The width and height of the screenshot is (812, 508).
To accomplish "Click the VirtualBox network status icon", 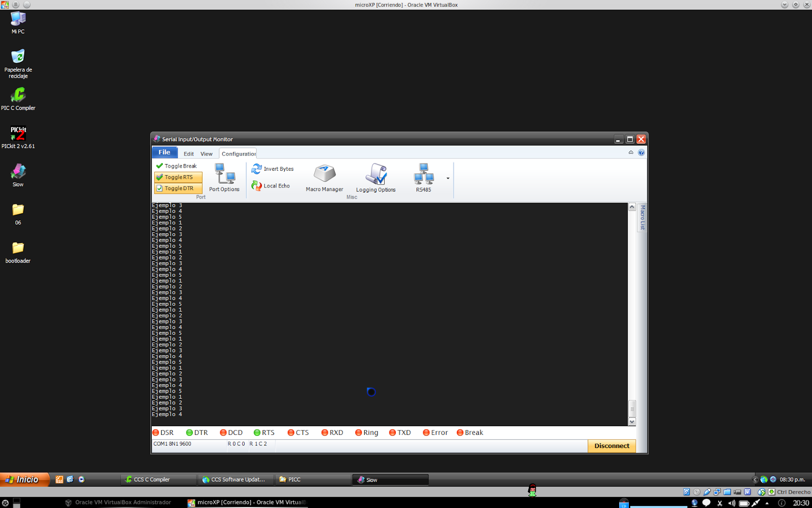I will pyautogui.click(x=717, y=492).
